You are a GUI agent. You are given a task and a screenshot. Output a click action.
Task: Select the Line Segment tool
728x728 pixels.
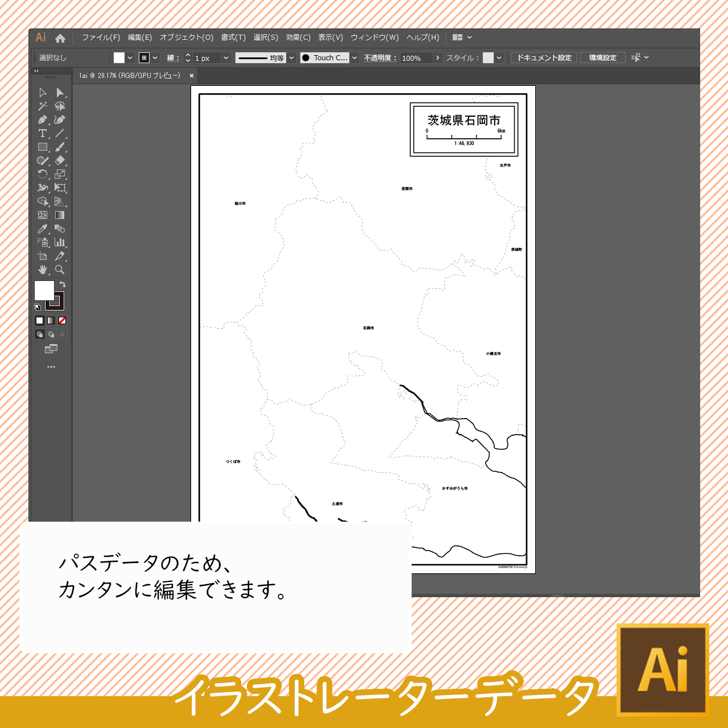60,133
